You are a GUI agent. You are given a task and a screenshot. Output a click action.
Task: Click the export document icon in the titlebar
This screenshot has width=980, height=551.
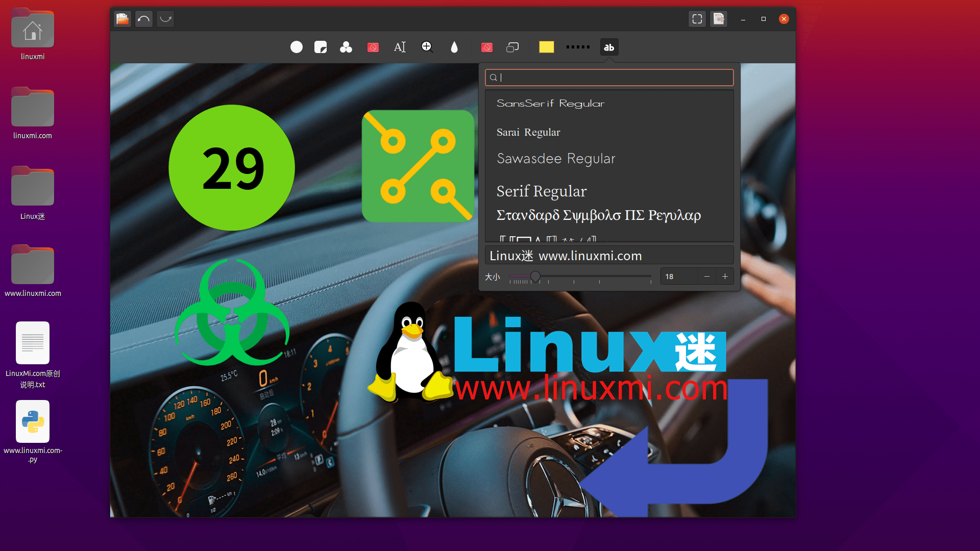click(718, 19)
